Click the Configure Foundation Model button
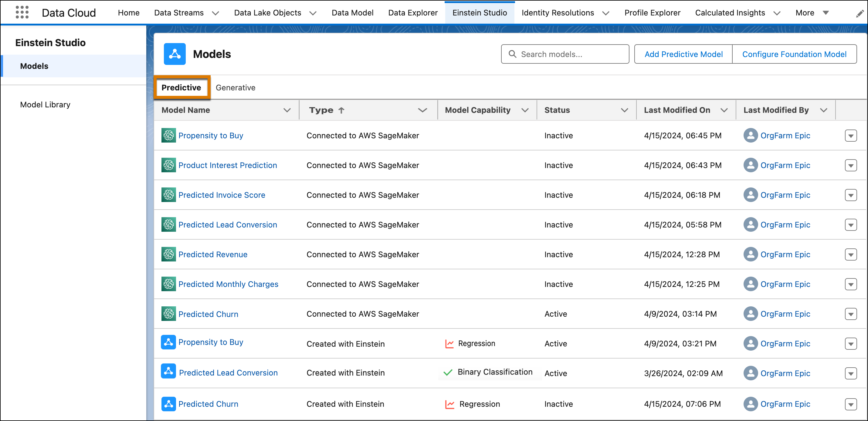Image resolution: width=868 pixels, height=421 pixels. tap(794, 54)
